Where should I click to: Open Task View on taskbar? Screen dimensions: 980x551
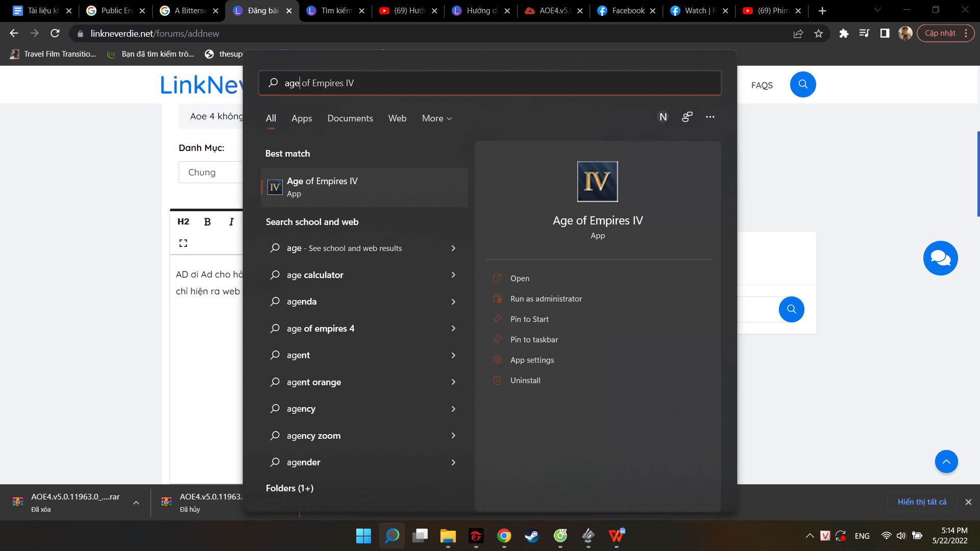coord(420,536)
